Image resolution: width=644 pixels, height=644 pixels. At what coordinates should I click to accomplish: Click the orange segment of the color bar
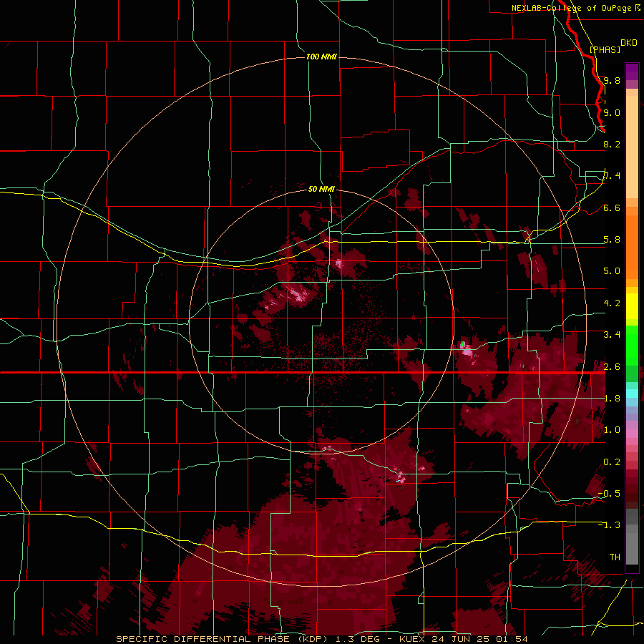[632, 243]
